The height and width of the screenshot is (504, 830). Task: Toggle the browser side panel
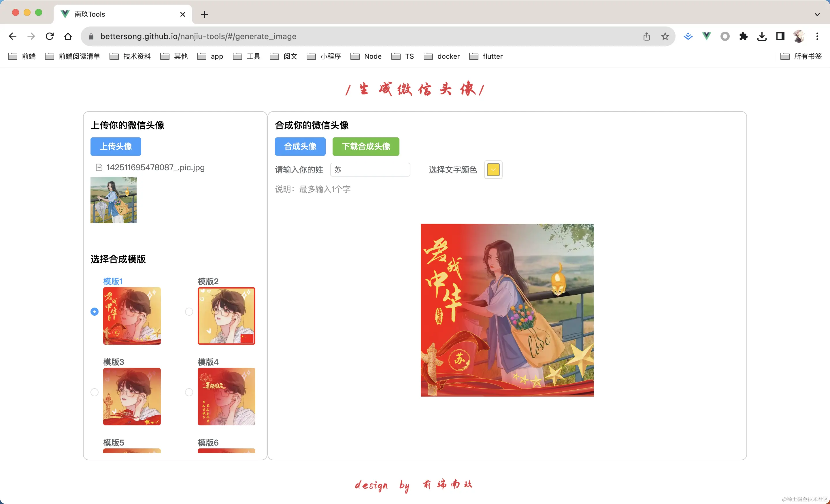(780, 36)
